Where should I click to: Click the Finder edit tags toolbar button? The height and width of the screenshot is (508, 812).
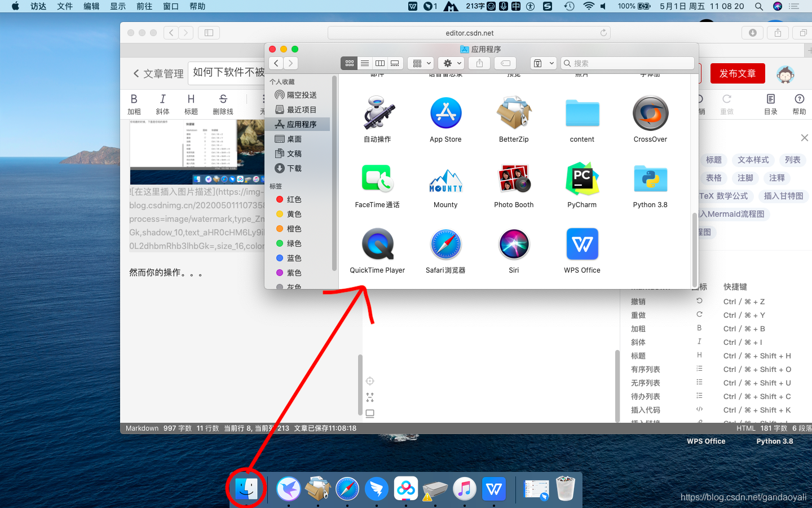[506, 63]
